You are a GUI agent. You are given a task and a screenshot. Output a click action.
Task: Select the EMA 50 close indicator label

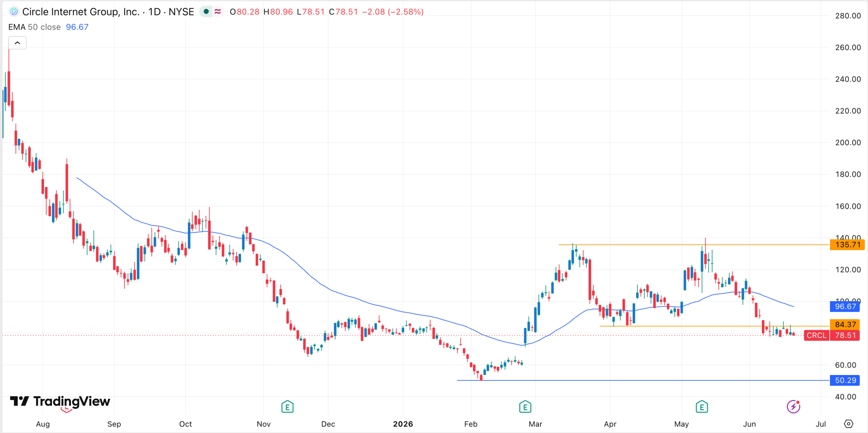[35, 27]
